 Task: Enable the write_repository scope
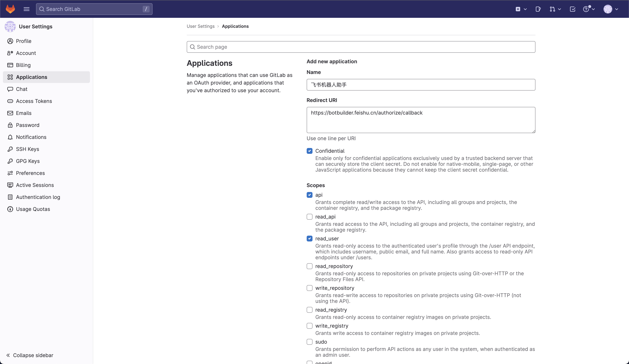click(x=310, y=288)
